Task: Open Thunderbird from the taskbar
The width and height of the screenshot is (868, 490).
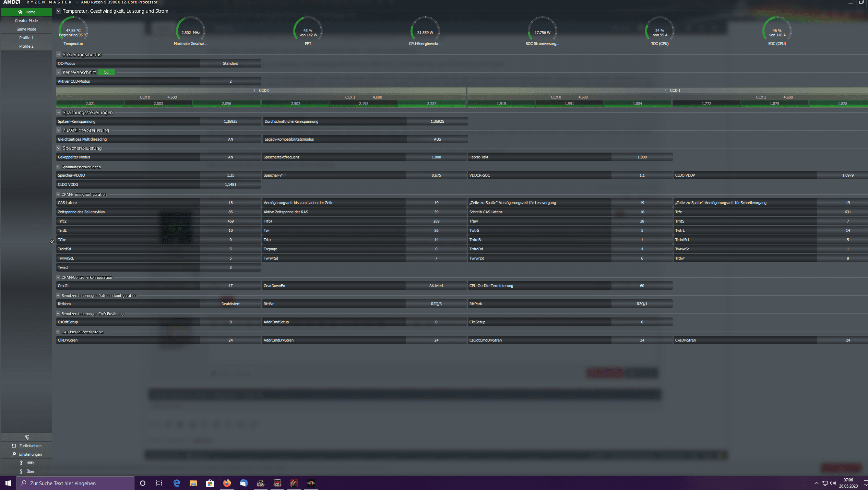Action: (x=243, y=483)
